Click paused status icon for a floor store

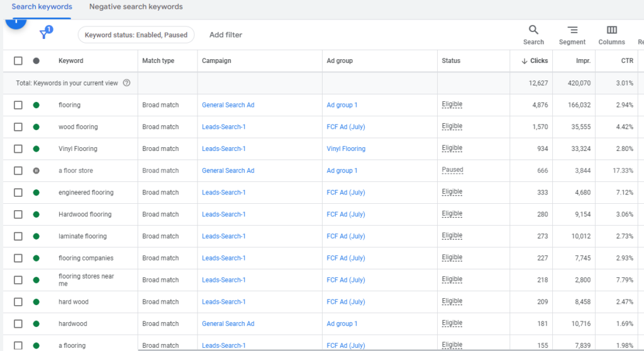click(x=36, y=170)
